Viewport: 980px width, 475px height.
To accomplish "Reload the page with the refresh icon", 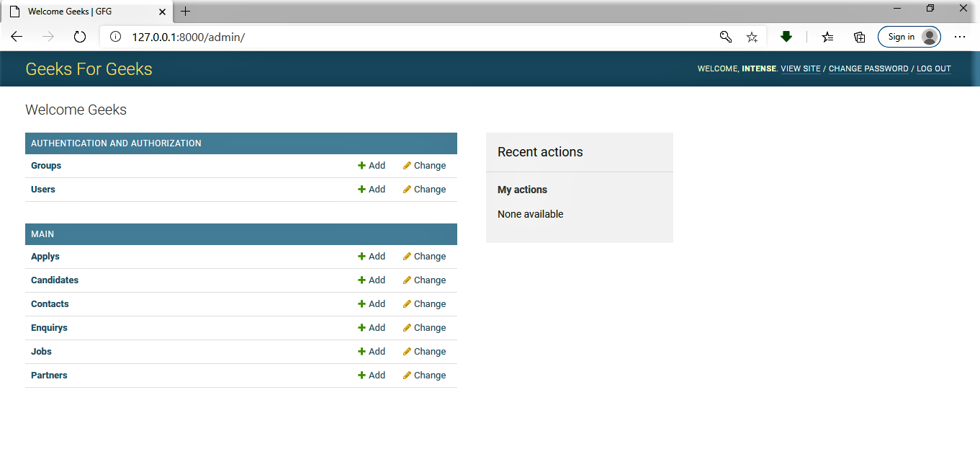I will [80, 37].
